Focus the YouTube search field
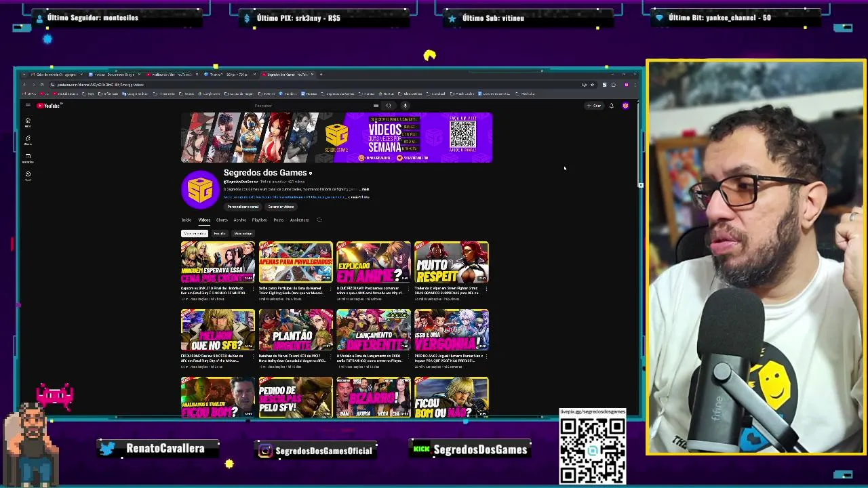This screenshot has height=488, width=868. tap(312, 106)
